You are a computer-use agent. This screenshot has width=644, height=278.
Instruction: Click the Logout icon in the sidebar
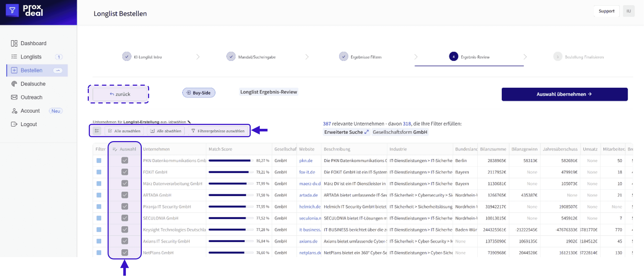click(x=14, y=124)
